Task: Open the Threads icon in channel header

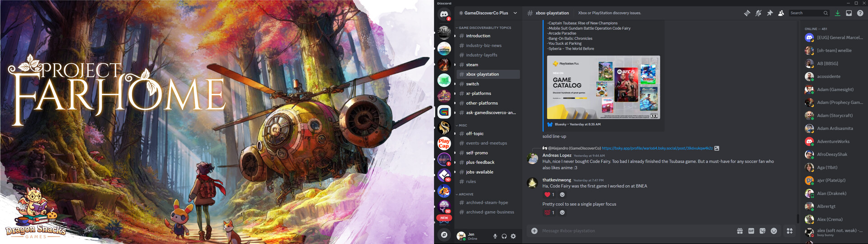Action: tap(747, 13)
